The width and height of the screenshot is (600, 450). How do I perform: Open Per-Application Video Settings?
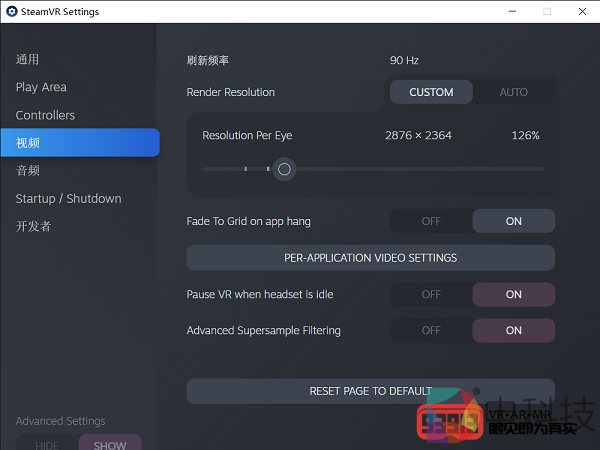[x=370, y=258]
